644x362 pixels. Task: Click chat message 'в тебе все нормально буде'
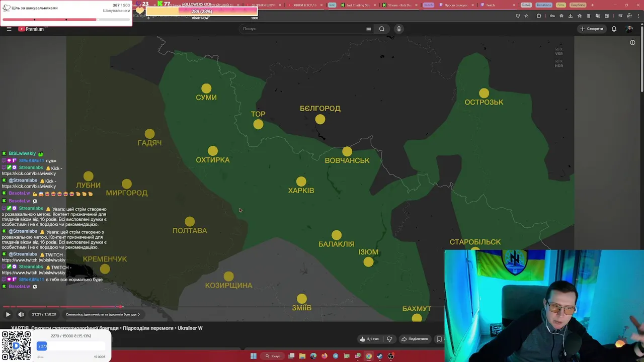click(x=74, y=280)
